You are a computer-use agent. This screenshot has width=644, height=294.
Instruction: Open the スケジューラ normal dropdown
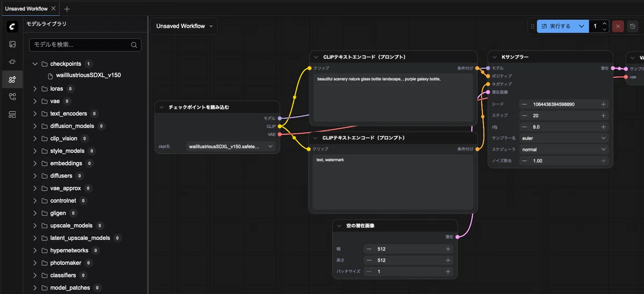pos(564,149)
